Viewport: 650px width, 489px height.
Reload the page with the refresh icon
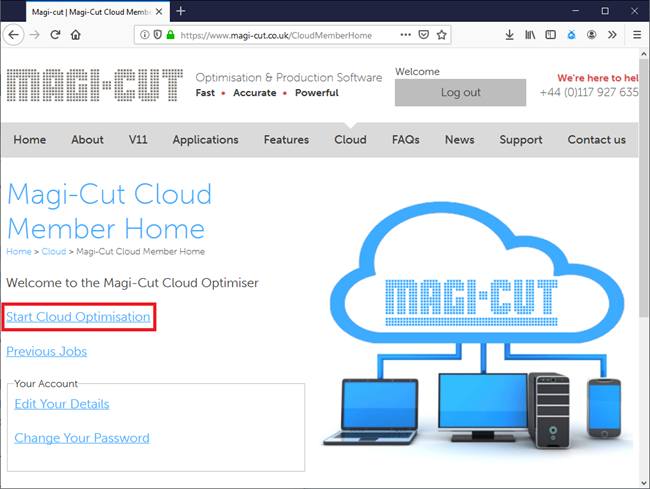(56, 34)
